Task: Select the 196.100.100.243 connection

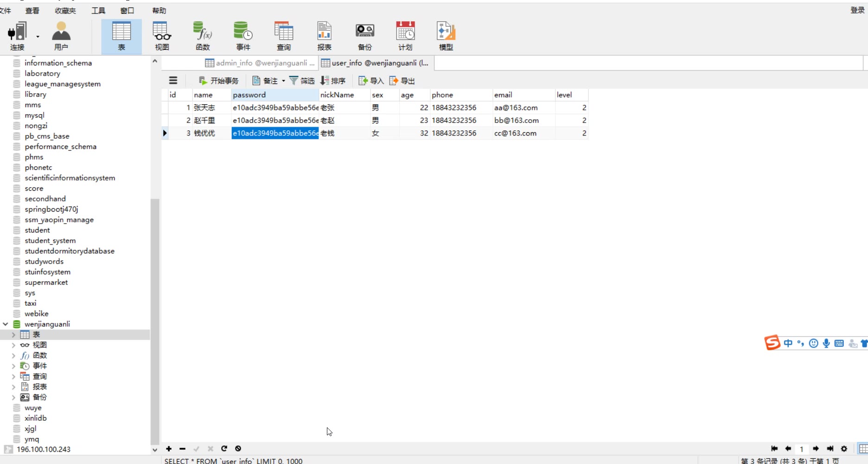Action: pos(44,449)
